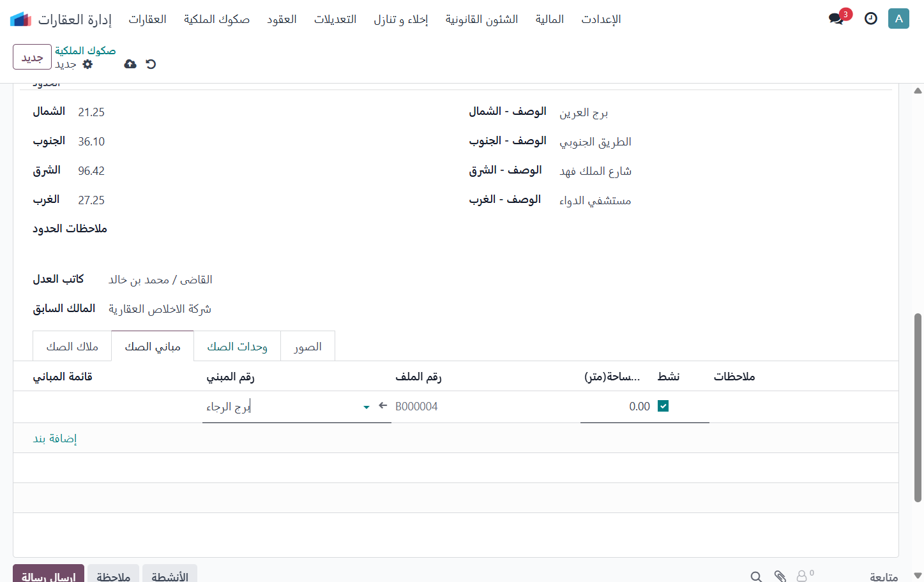Click the search icon in chatter

[x=756, y=577]
